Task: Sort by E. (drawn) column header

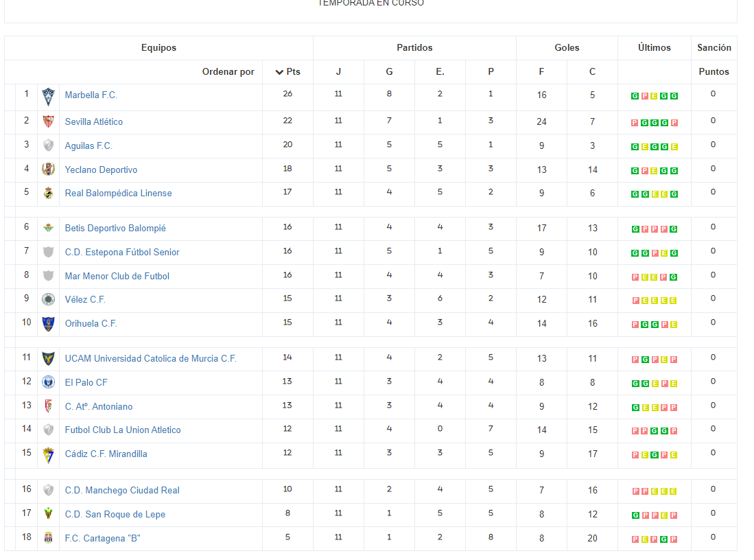Action: 440,71
